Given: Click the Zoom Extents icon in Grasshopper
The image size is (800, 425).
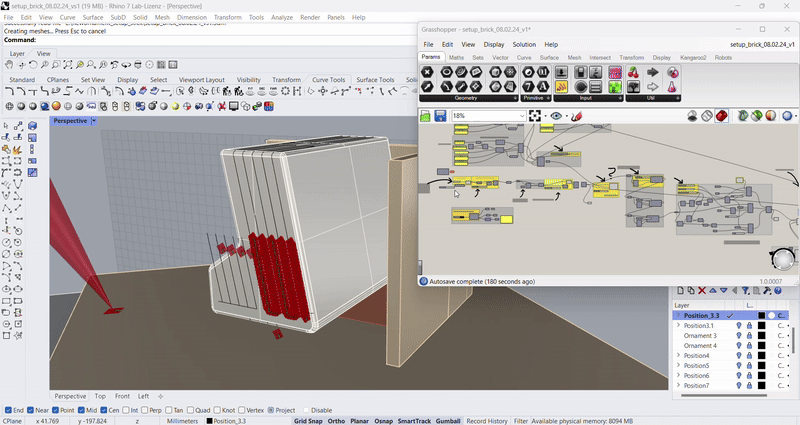Looking at the screenshot, I should 536,116.
